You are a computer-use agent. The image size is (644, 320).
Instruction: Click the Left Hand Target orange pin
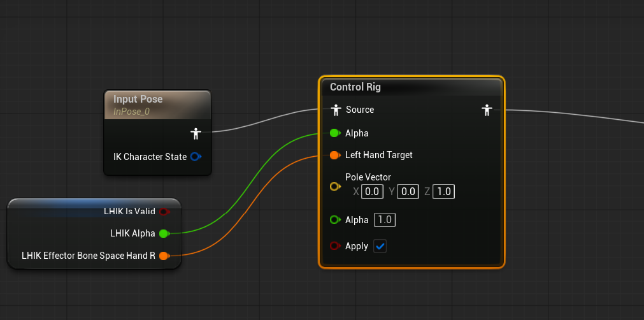click(335, 155)
